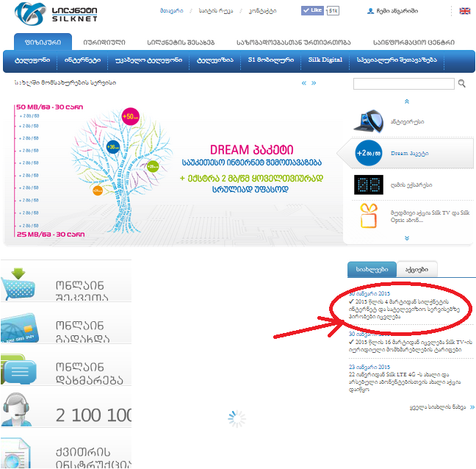
Task: Click the UK flag language icon
Action: tap(464, 11)
